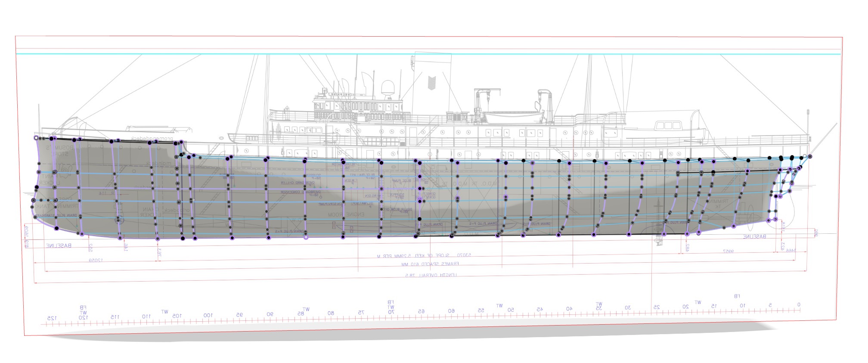Click frame number 5 on the ruler

click(770, 305)
